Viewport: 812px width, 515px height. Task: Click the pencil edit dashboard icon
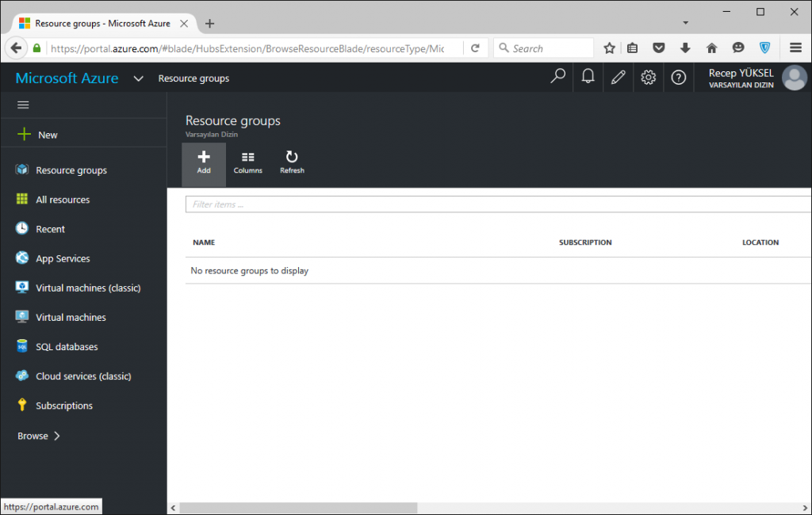click(x=618, y=77)
